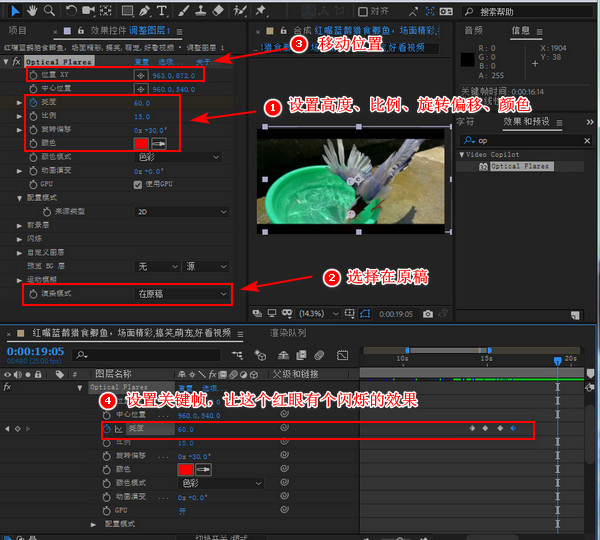Select the Hand tool
The image size is (600, 540).
tap(32, 11)
